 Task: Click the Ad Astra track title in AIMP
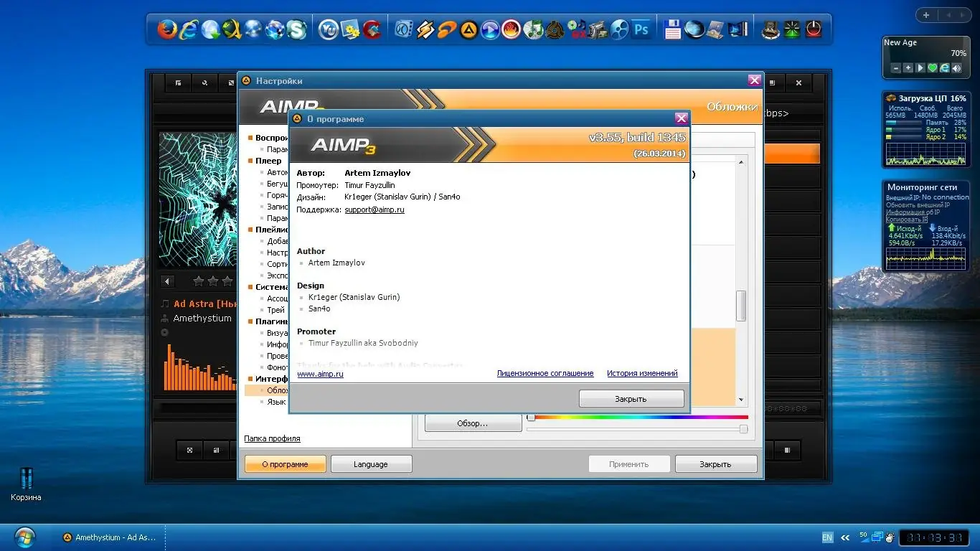coord(205,304)
